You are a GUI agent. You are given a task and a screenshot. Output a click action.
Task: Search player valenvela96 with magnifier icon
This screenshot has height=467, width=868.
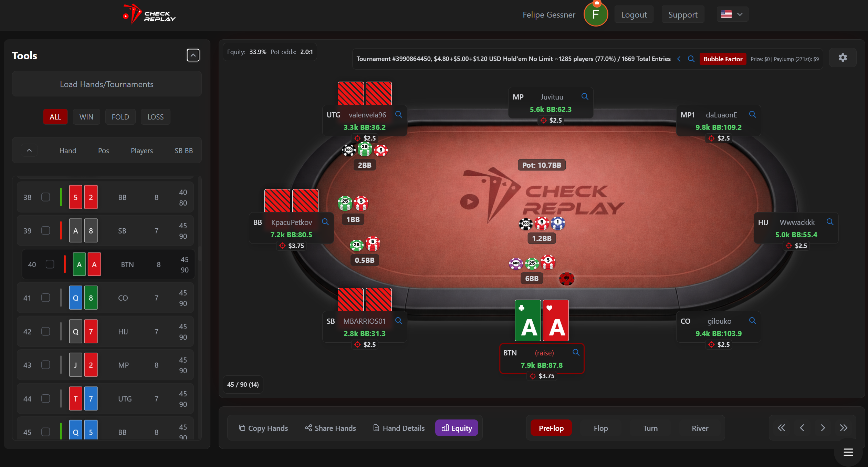399,114
